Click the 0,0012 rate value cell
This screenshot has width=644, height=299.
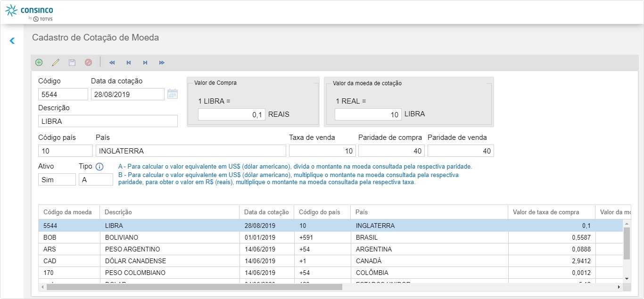[x=552, y=273]
